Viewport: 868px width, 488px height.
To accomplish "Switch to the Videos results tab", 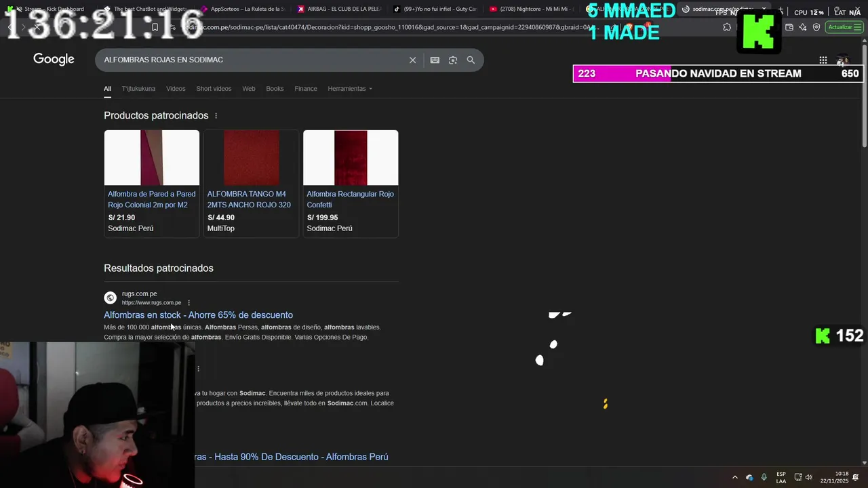I will [x=176, y=89].
